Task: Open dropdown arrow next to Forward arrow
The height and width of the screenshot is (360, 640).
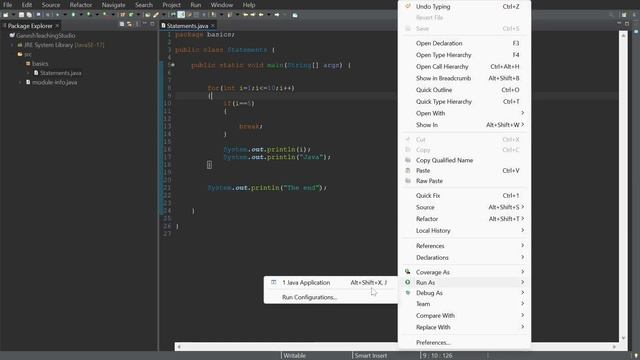Action: point(285,15)
